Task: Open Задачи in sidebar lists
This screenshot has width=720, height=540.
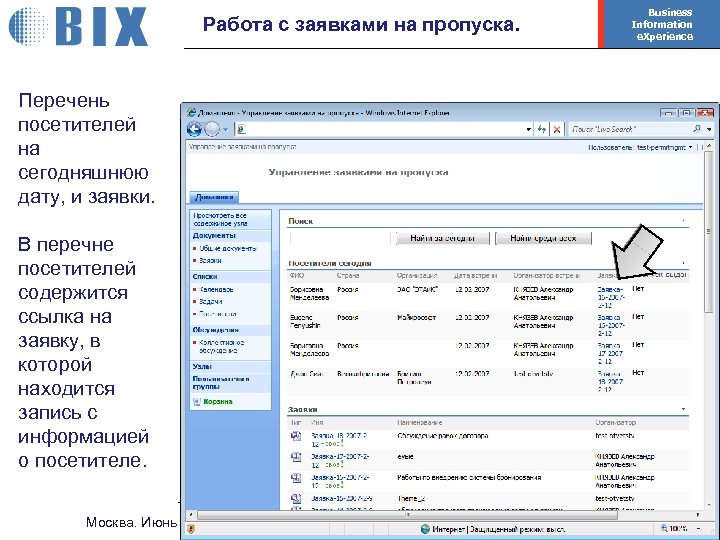Action: (x=211, y=302)
